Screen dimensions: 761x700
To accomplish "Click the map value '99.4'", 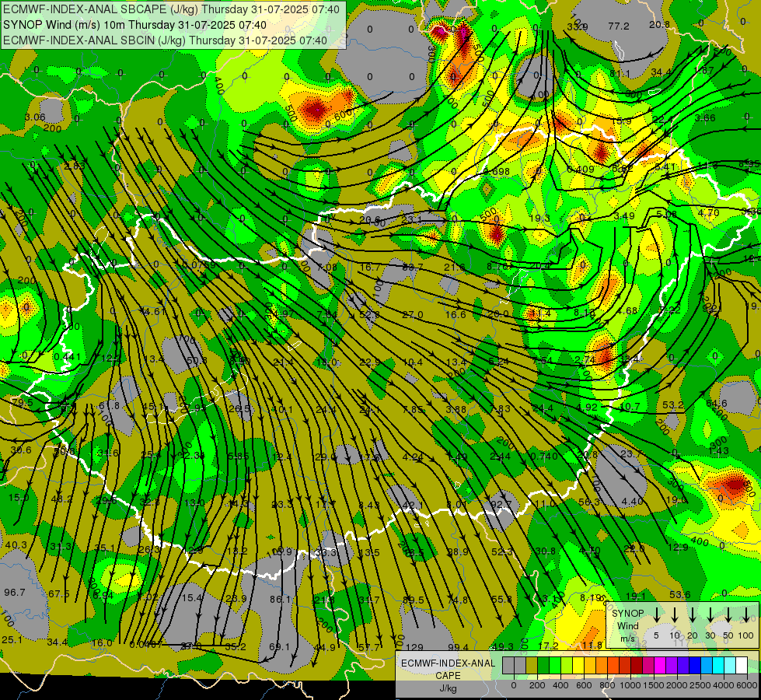I will pos(458,647).
